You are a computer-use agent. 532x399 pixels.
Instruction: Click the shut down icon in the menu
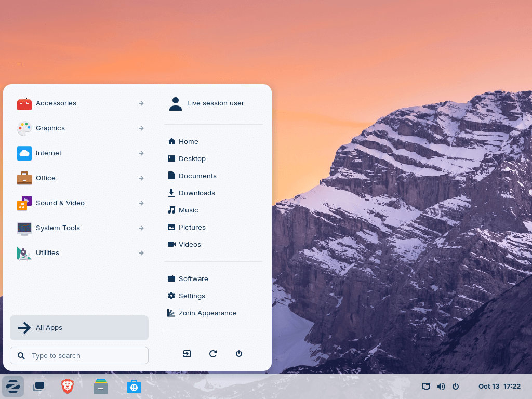point(238,354)
